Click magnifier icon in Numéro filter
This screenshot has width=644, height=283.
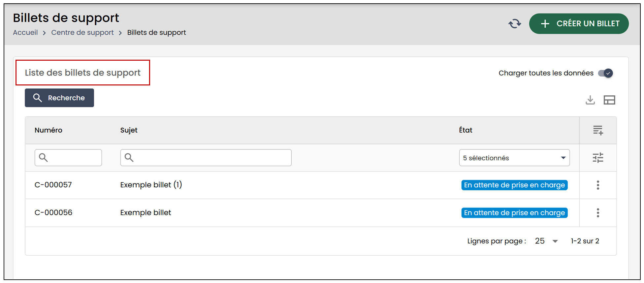(x=44, y=158)
